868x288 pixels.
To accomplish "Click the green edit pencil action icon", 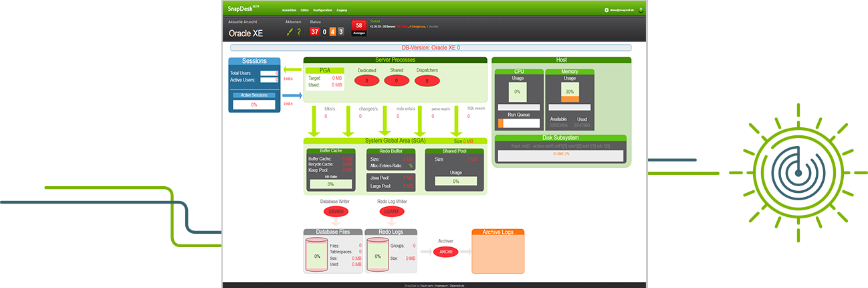I will coord(290,31).
